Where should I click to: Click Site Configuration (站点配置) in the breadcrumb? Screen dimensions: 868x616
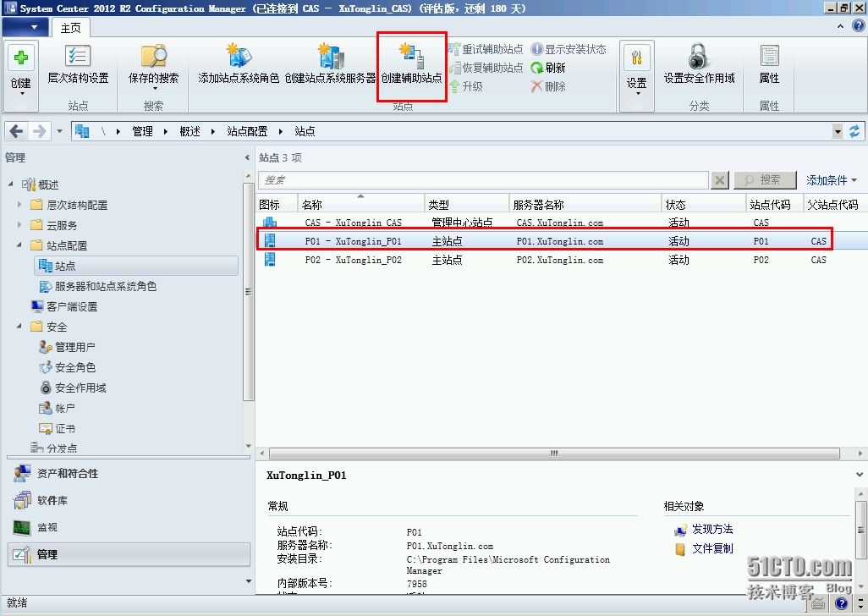pyautogui.click(x=247, y=131)
